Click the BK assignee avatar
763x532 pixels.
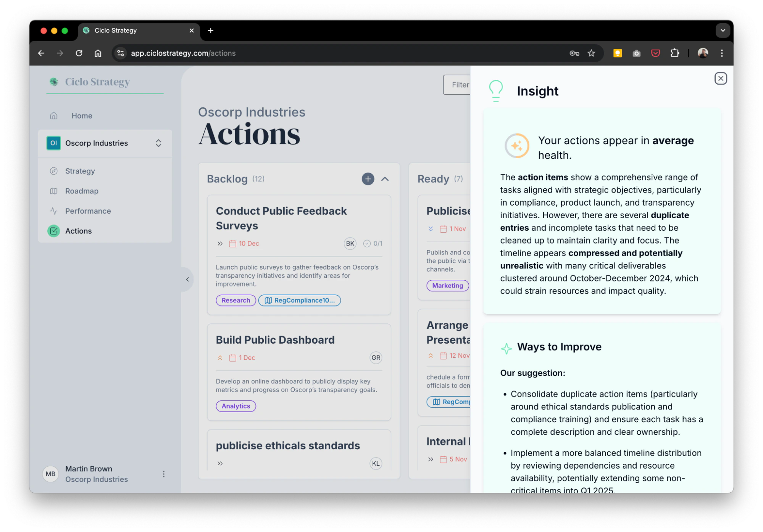pyautogui.click(x=350, y=243)
